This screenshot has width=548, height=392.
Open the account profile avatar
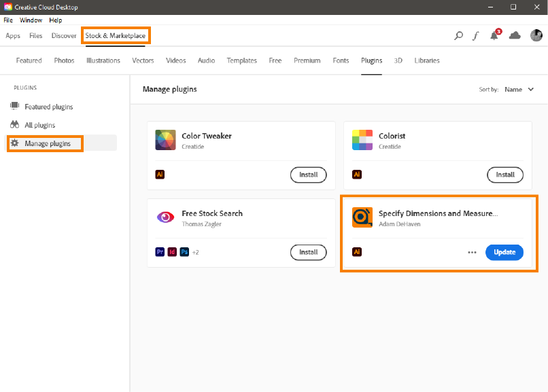click(536, 35)
